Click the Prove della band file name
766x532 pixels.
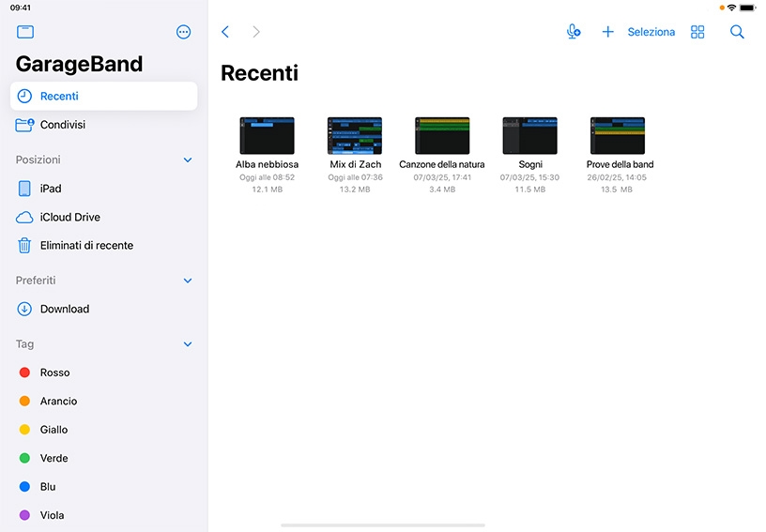click(620, 164)
